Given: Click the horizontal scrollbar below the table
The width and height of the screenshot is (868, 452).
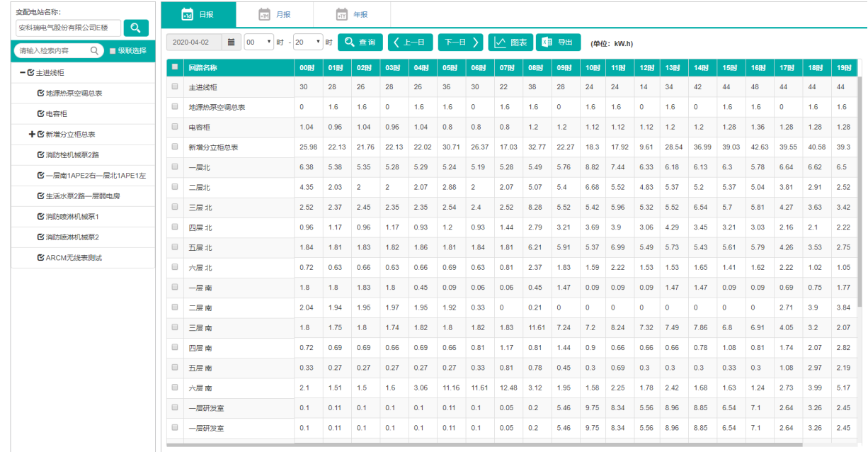Looking at the screenshot, I should [481, 445].
